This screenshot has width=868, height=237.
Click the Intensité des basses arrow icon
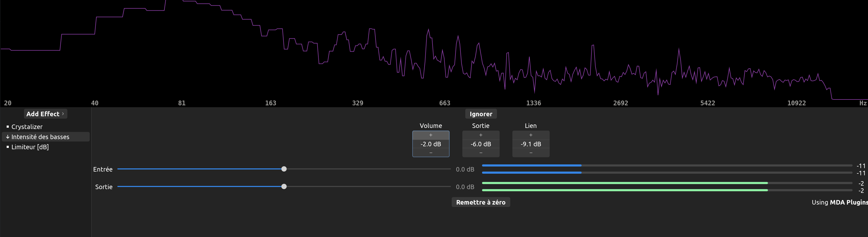[x=8, y=137]
